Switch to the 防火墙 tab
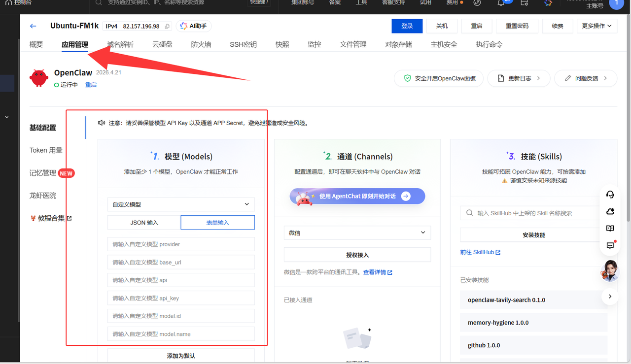Image resolution: width=631 pixels, height=364 pixels. (201, 44)
